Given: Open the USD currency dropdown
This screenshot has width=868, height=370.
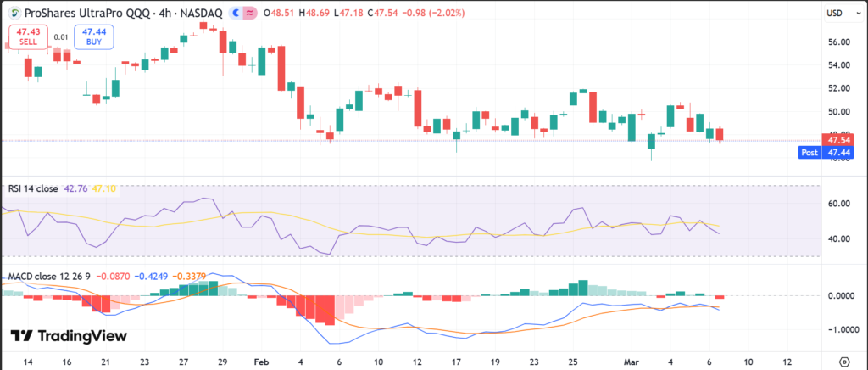Looking at the screenshot, I should (834, 13).
